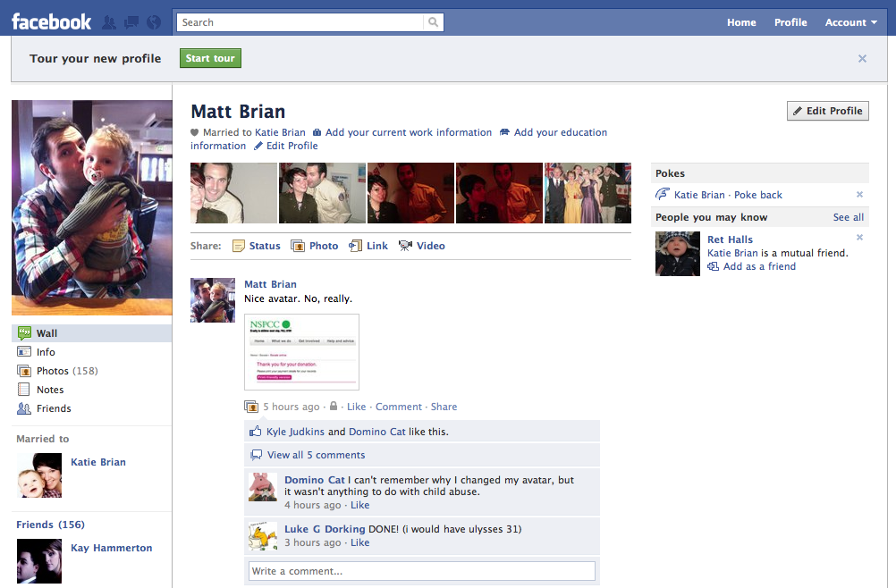Click Add your current work information
The image size is (896, 588).
[x=409, y=132]
